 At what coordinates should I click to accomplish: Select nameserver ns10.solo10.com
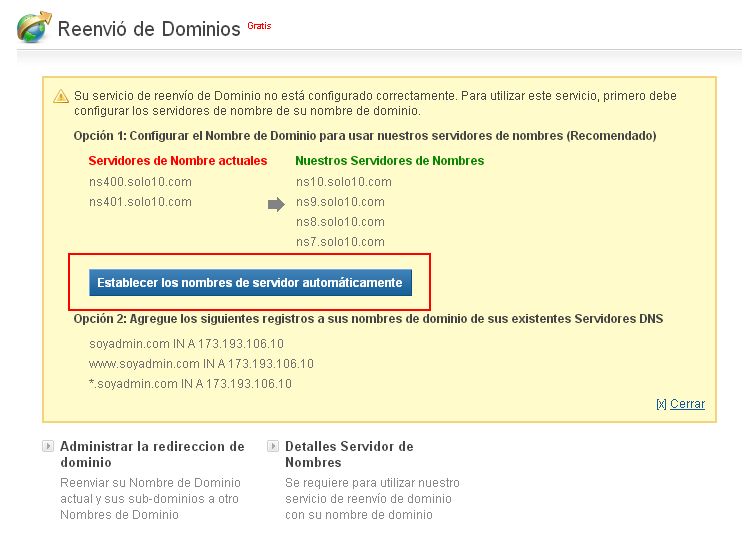pyautogui.click(x=343, y=182)
